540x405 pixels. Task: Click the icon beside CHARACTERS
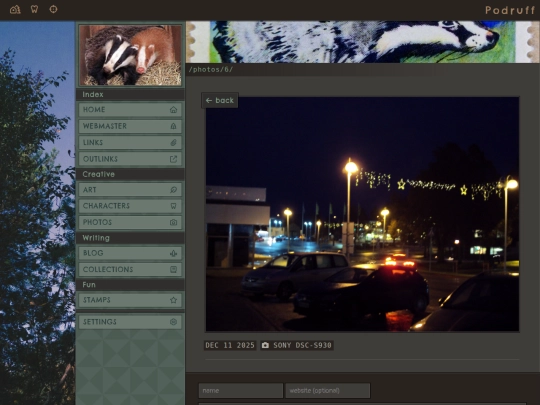coord(173,206)
